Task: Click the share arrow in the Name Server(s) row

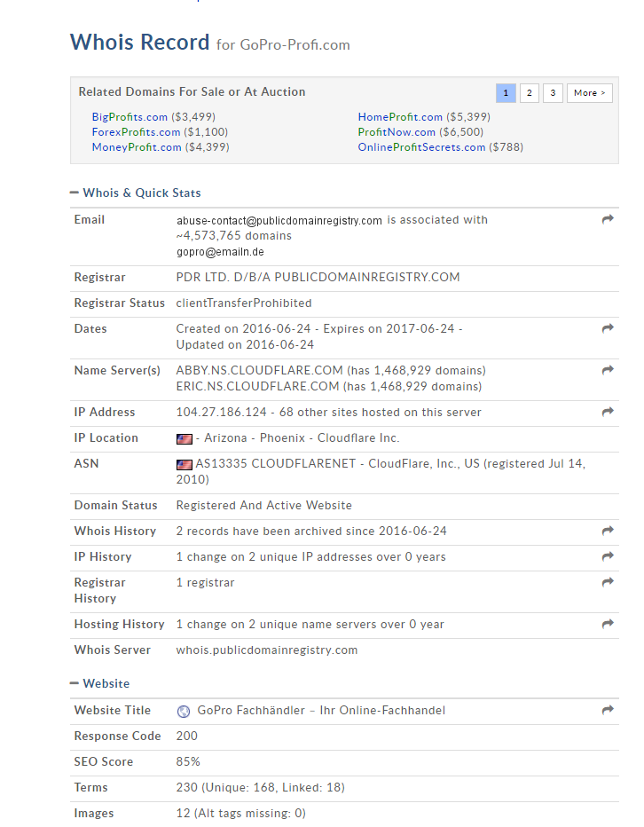Action: tap(608, 370)
